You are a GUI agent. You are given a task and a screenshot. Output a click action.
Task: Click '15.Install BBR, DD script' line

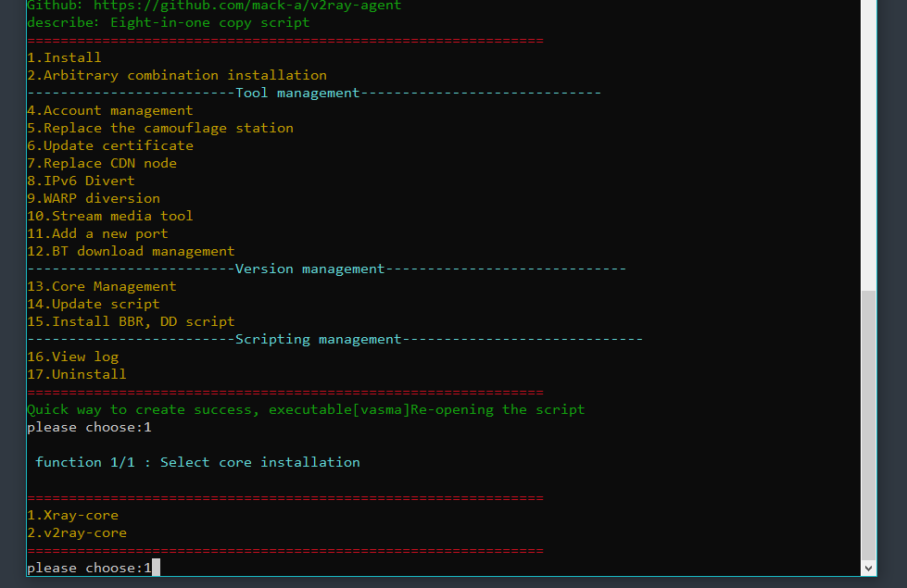coord(131,321)
